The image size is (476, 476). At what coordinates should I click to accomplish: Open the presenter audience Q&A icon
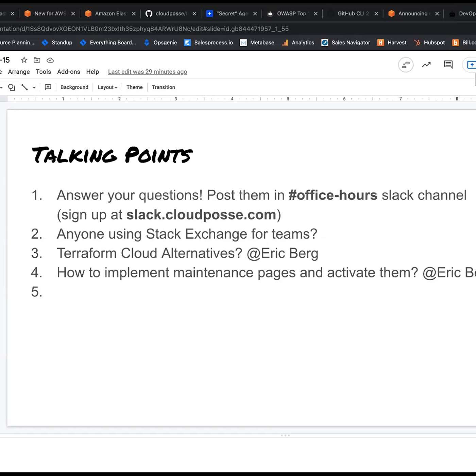pos(406,65)
